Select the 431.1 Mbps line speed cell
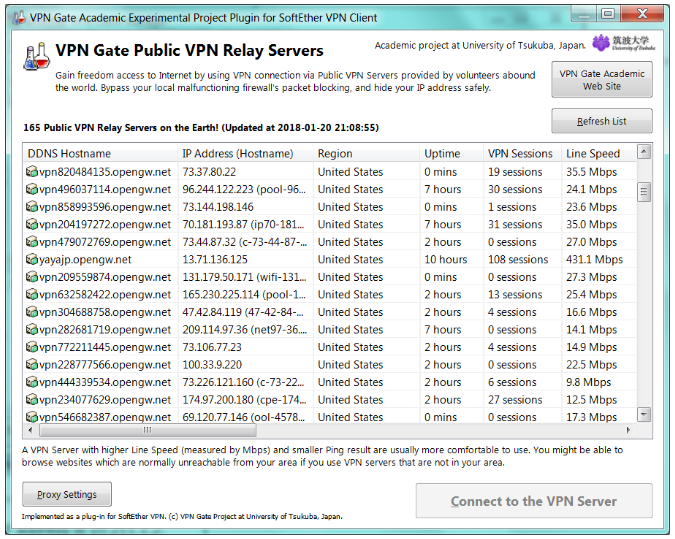 click(594, 259)
